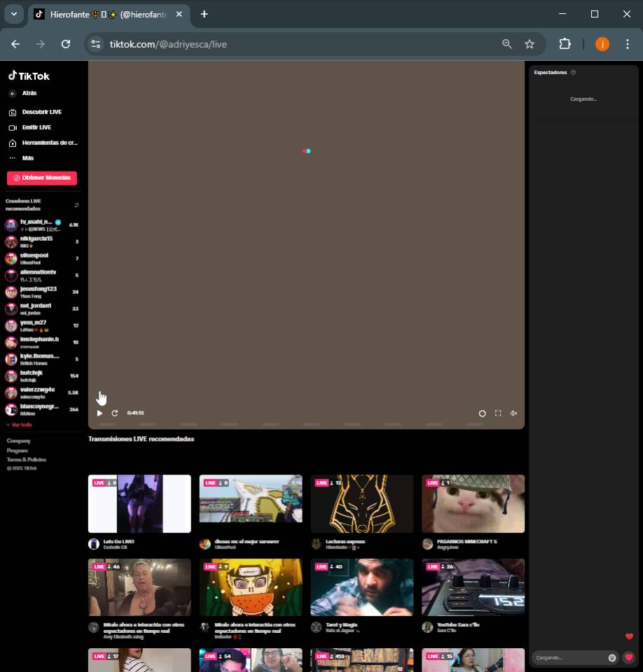Open the emoji picker in chat box
This screenshot has width=643, height=672.
pyautogui.click(x=612, y=657)
